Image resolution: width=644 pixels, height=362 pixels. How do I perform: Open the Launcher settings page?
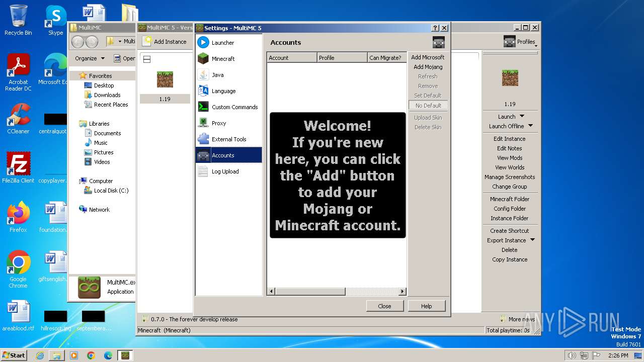(229, 43)
